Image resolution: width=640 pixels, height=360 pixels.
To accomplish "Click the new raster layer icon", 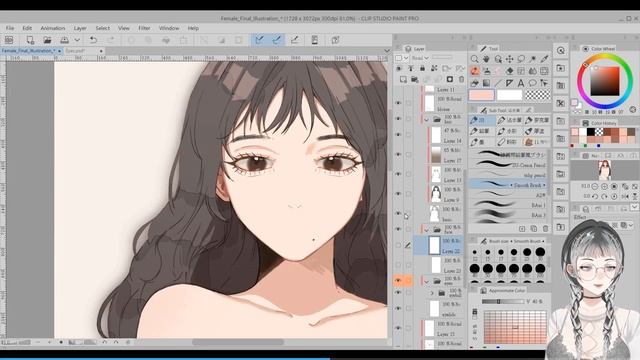I will [x=403, y=79].
